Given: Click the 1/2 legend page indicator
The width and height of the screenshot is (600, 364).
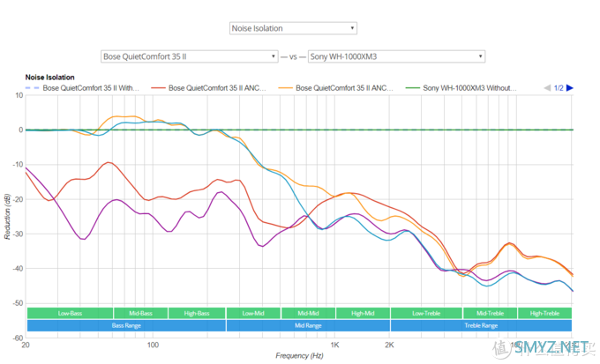Looking at the screenshot, I should (559, 88).
